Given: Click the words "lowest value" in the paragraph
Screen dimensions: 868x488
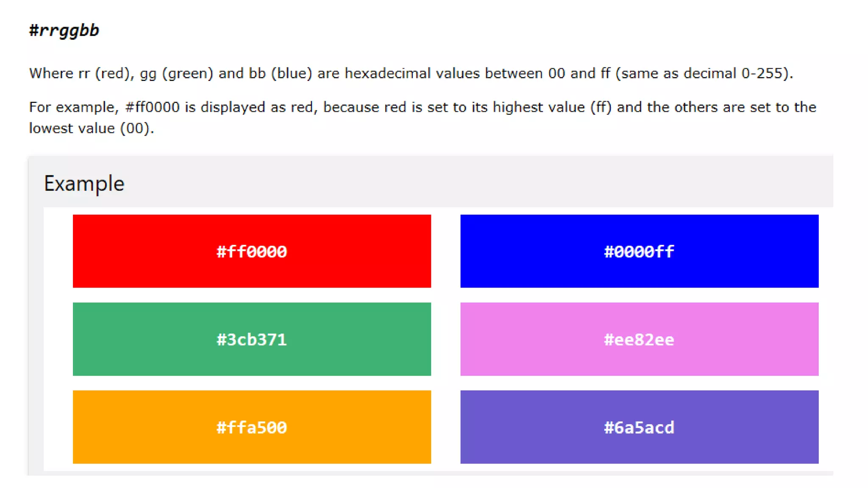Looking at the screenshot, I should [72, 128].
